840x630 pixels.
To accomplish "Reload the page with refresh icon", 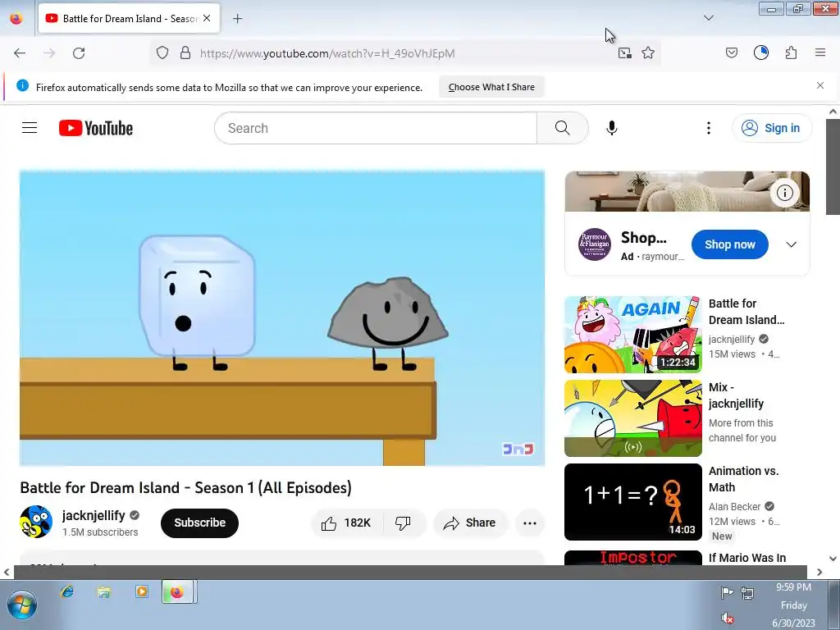I will coord(79,53).
